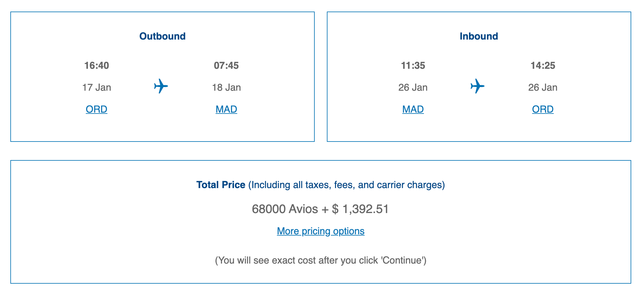Click the Inbound flight airplane icon
This screenshot has width=644, height=294.
(477, 86)
